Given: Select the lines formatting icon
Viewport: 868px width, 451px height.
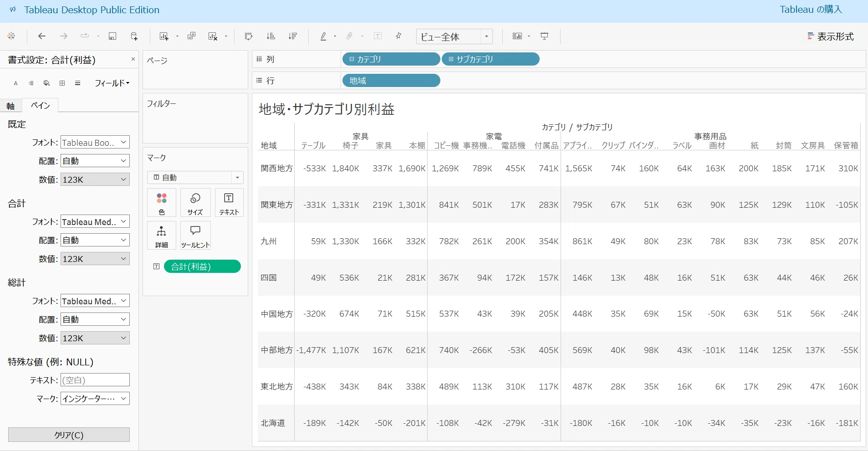Looking at the screenshot, I should (78, 83).
